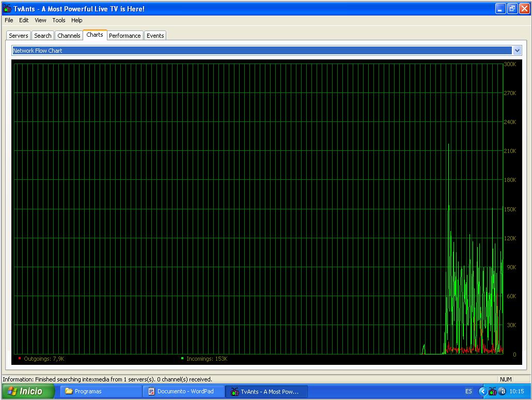Switch to the Performance tab
The image size is (532, 400).
(x=125, y=36)
